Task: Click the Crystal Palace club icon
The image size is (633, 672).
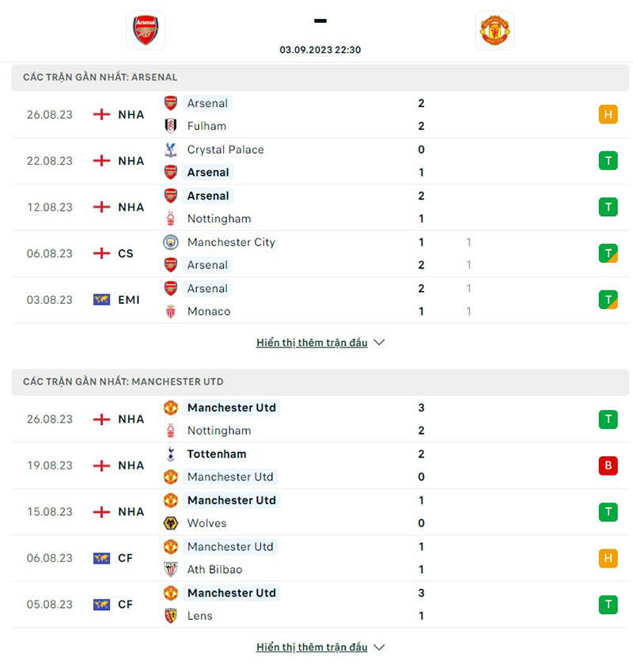Action: click(x=171, y=149)
